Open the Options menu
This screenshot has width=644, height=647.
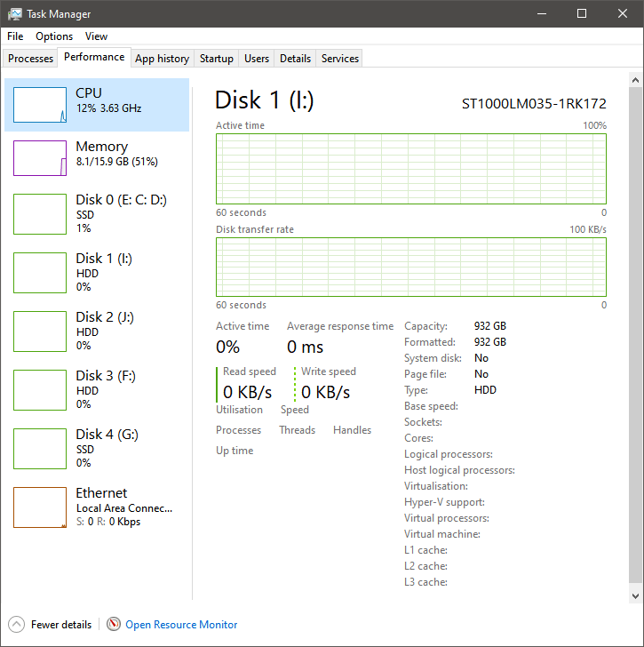pyautogui.click(x=54, y=36)
